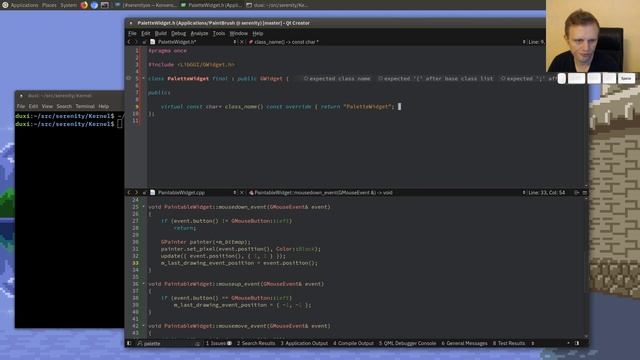Open the 1 Issues output pane
Image resolution: width=640 pixels, height=360 pixels.
[x=218, y=343]
